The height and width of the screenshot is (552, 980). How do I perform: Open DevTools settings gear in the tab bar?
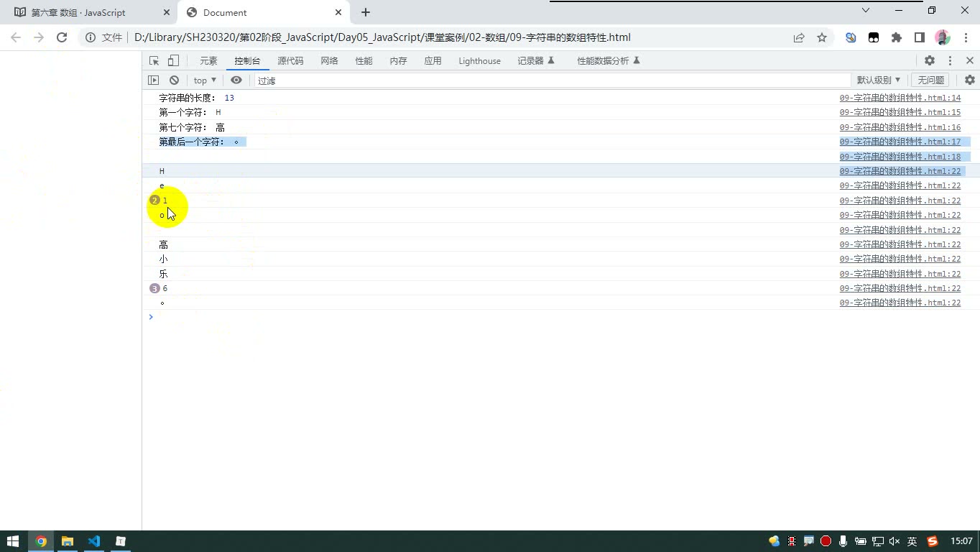click(x=930, y=61)
